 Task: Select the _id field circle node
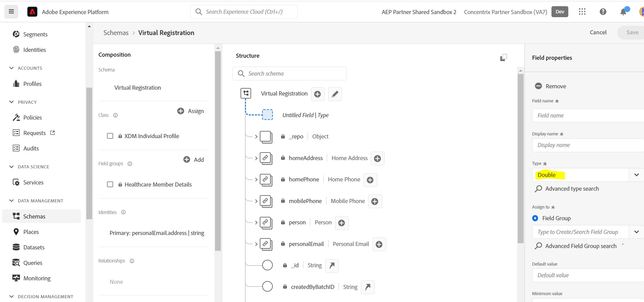coord(267,265)
